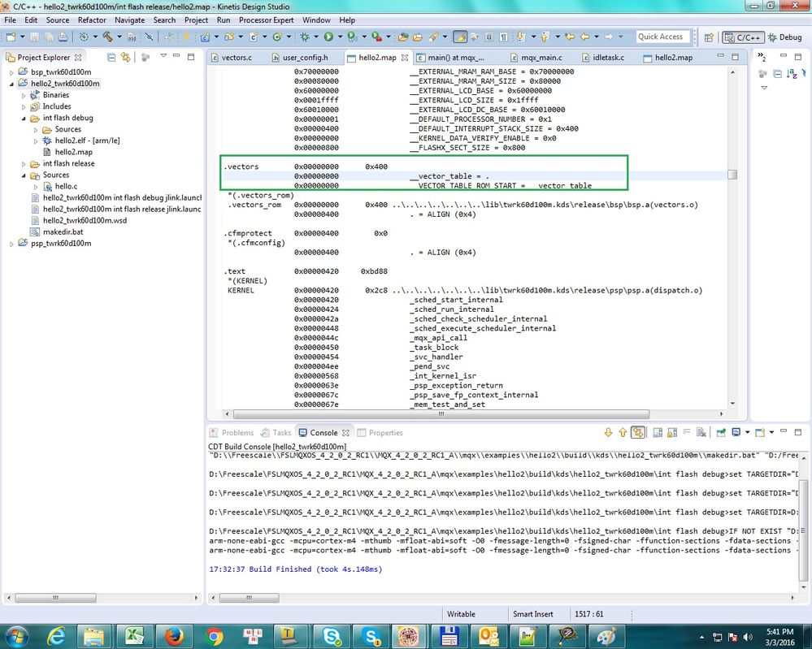Viewport: 812px width, 649px height.
Task: Toggle Block Selection mode button
Action: click(489, 37)
